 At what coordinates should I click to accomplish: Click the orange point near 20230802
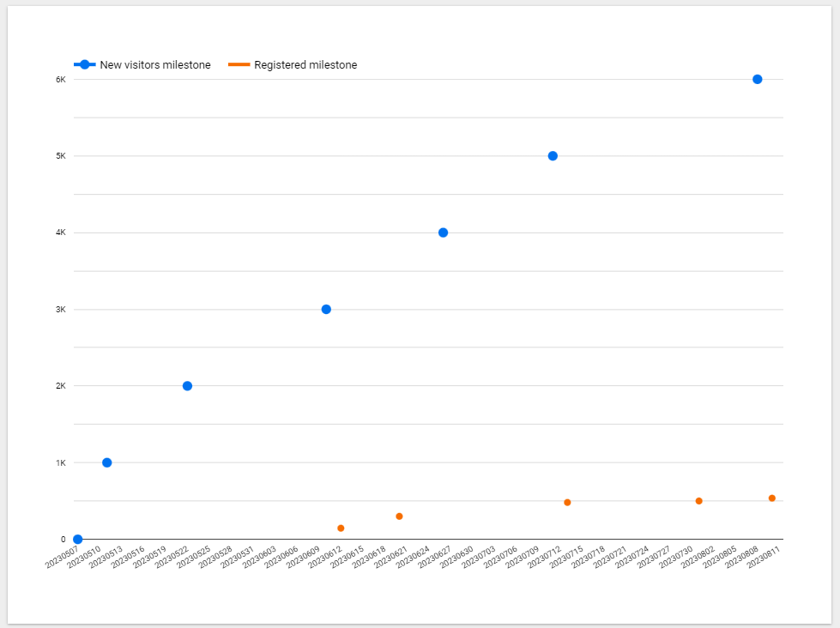(698, 501)
